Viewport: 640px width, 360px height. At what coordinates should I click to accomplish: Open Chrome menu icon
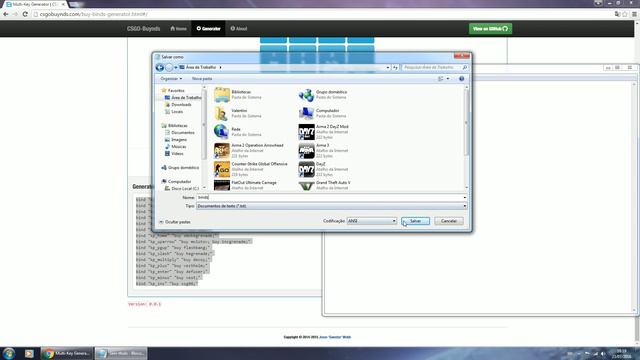point(634,14)
